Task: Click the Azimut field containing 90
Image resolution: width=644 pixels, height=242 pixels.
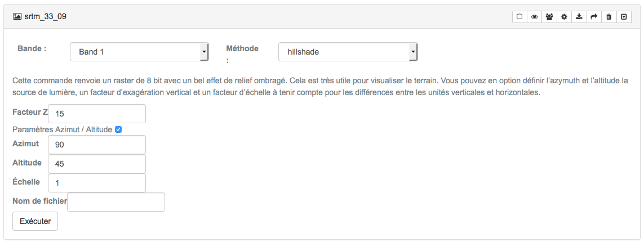Action: [97, 145]
